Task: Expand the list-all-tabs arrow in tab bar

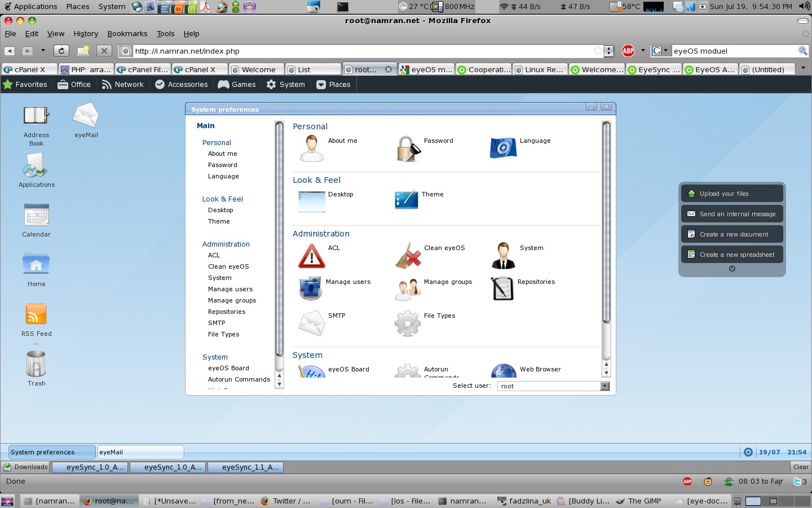Action: pos(803,68)
